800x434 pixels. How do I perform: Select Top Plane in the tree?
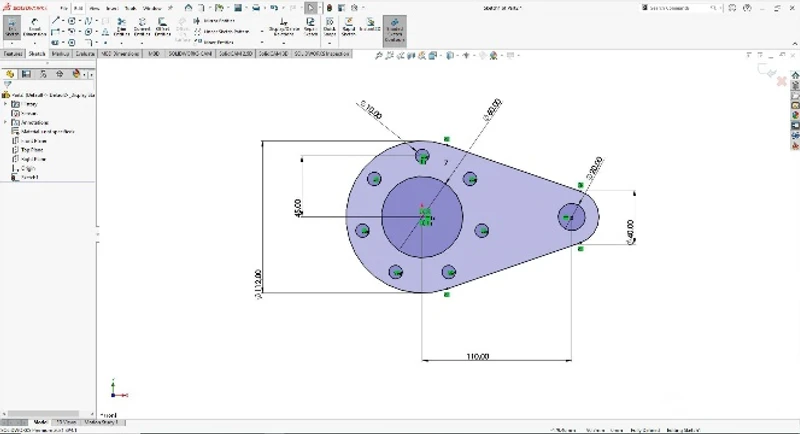click(28, 150)
